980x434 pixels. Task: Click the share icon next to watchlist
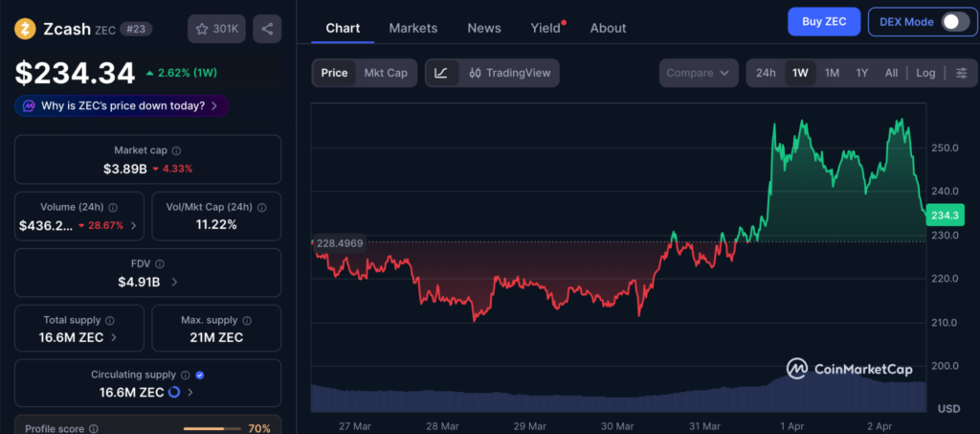point(266,29)
